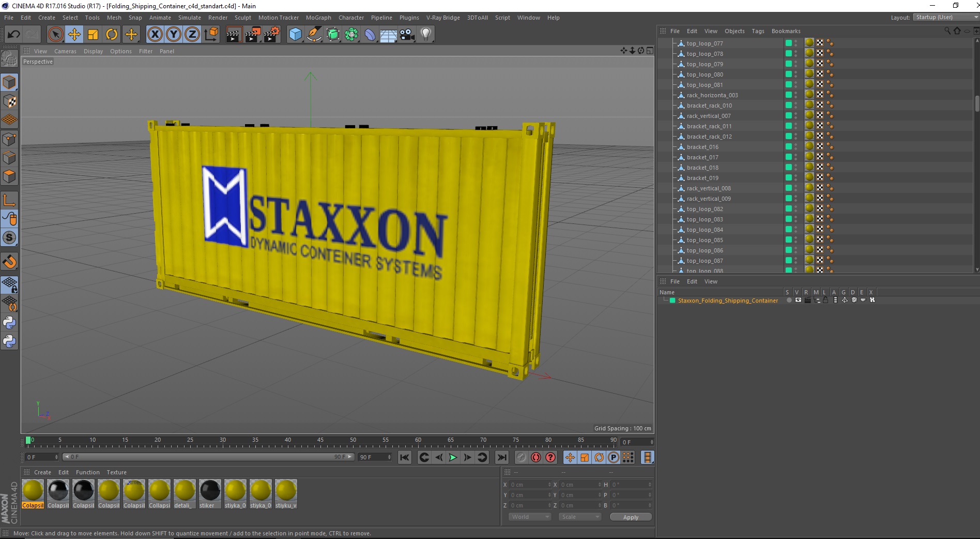Screen dimensions: 980x539
Task: Toggle Z axis lock
Action: pyautogui.click(x=192, y=35)
